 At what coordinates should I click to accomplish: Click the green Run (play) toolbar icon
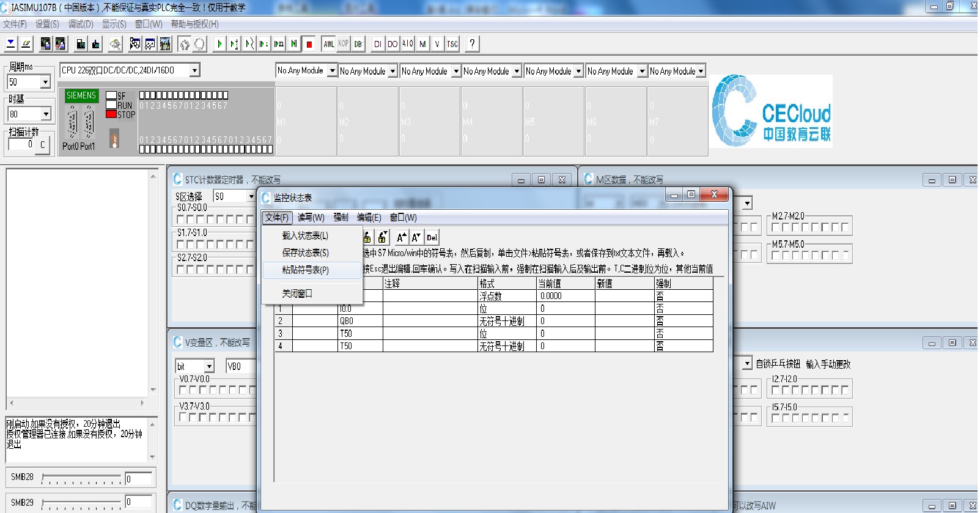(219, 44)
